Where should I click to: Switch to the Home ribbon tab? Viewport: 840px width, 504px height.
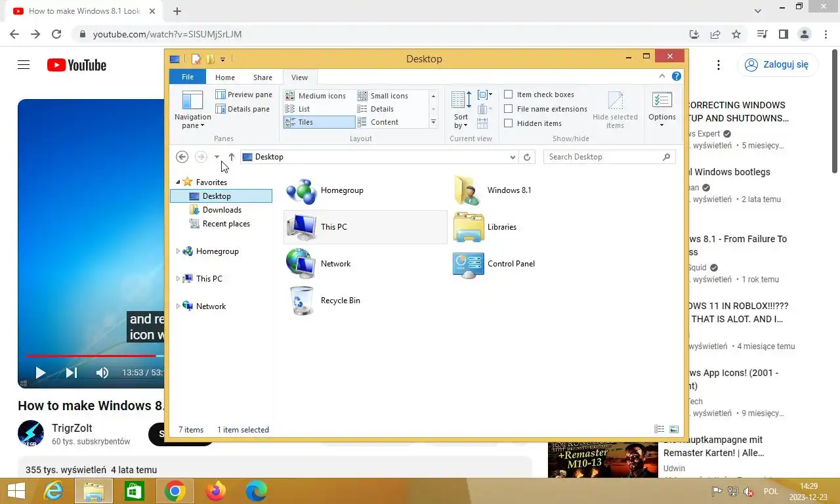coord(225,77)
